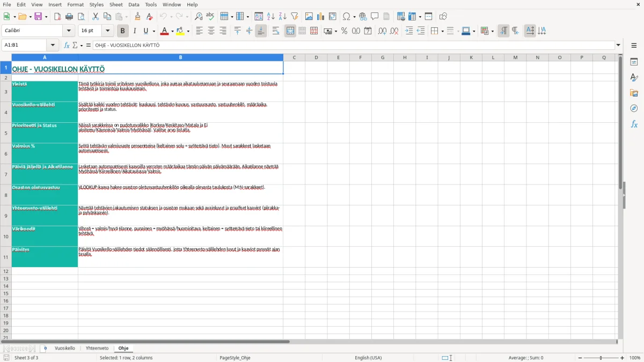
Task: Insert special character omega icon
Action: [347, 17]
